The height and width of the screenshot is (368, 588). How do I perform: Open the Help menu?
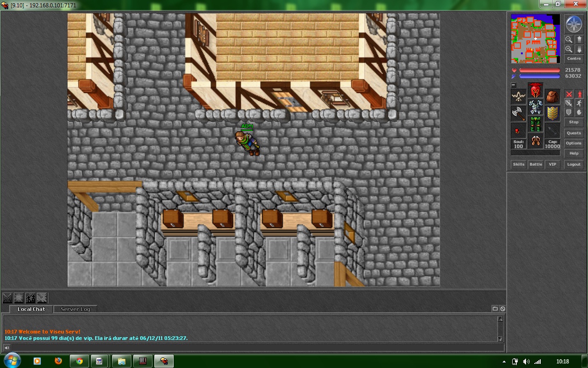pyautogui.click(x=574, y=153)
